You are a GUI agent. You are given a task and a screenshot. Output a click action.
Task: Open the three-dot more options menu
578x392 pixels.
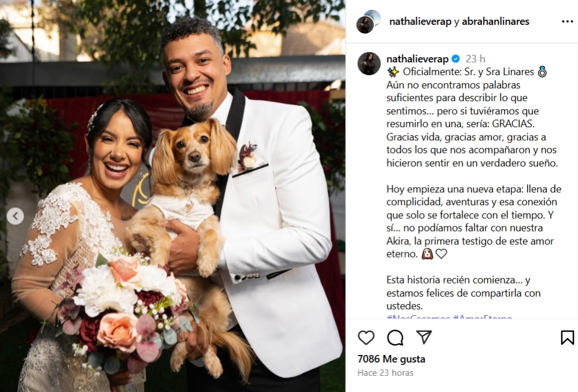coord(567,22)
